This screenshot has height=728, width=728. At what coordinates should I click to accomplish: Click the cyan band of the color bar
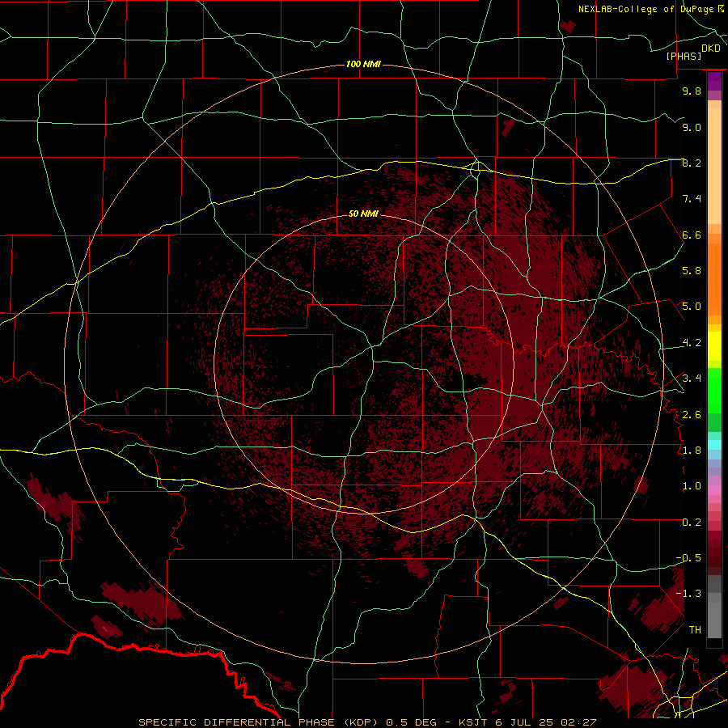[x=714, y=445]
